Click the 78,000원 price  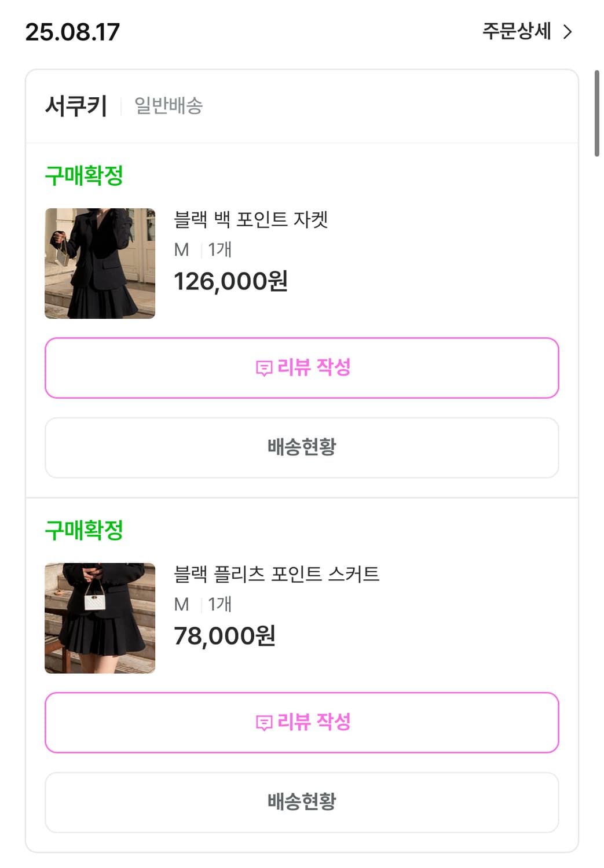click(x=224, y=637)
